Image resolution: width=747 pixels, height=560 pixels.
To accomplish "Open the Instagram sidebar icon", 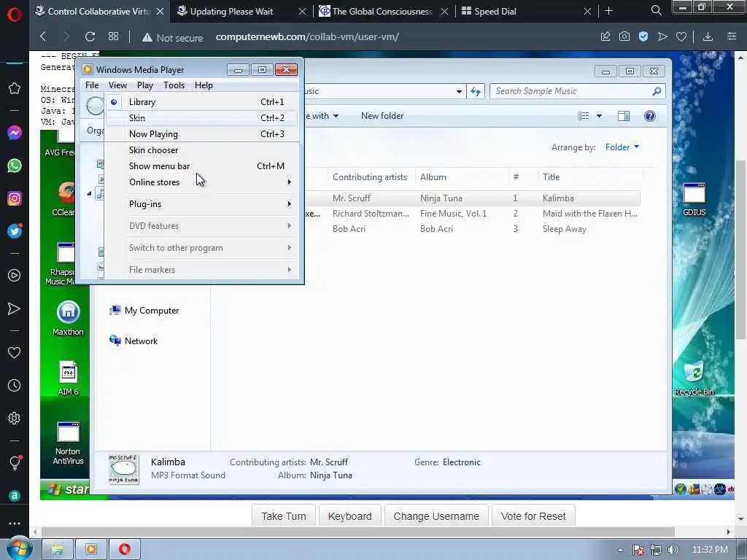I will (x=15, y=198).
